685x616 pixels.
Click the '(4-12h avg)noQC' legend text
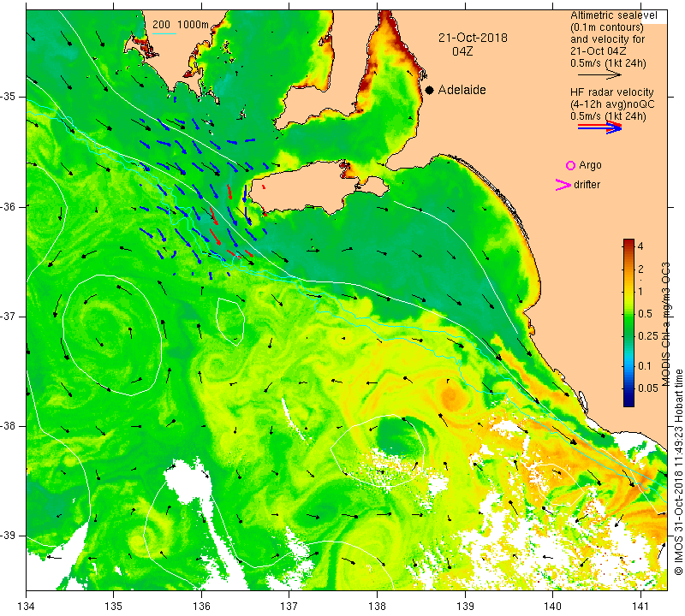point(612,104)
